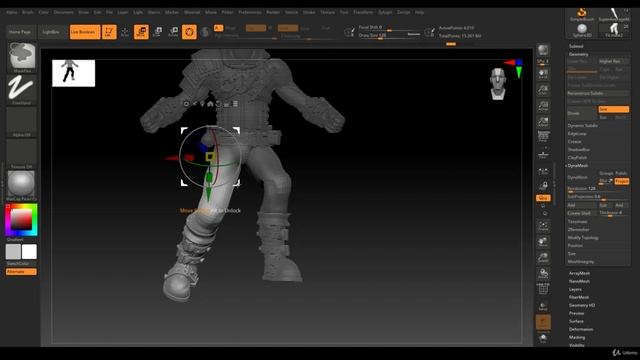The width and height of the screenshot is (640, 360).
Task: Open the Zplugin menu
Action: (385, 12)
